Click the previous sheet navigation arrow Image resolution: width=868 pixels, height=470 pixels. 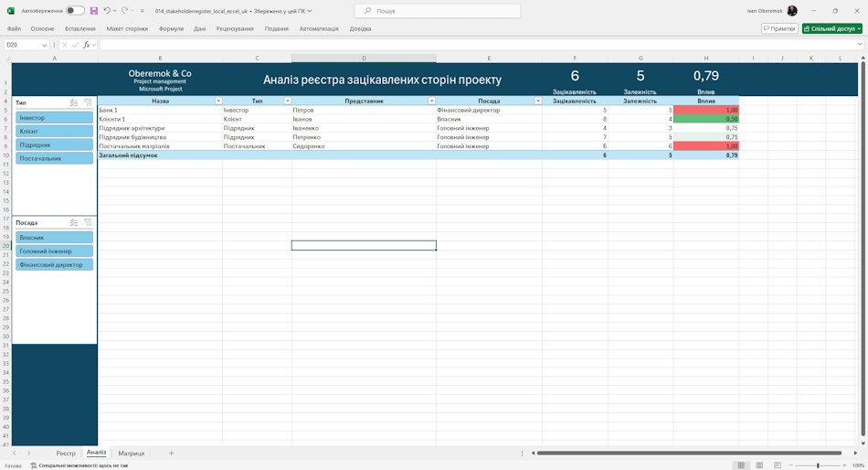pos(15,454)
